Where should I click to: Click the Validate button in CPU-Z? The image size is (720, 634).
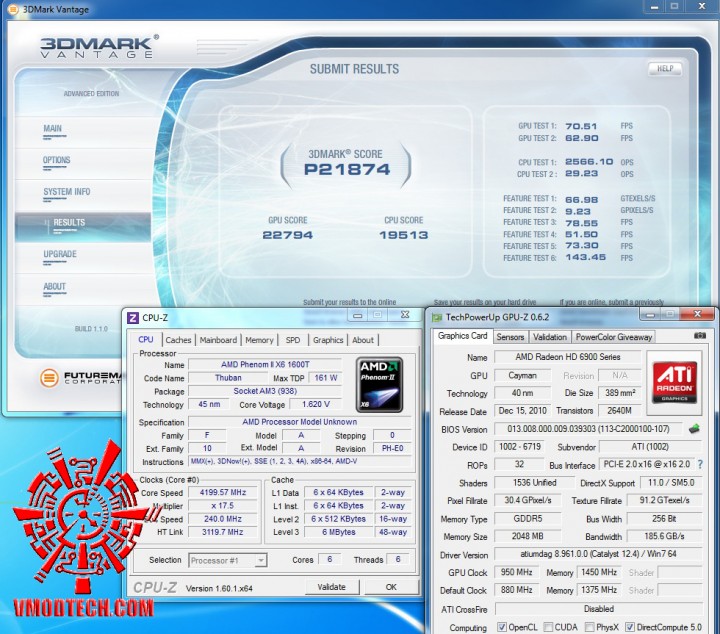[332, 587]
